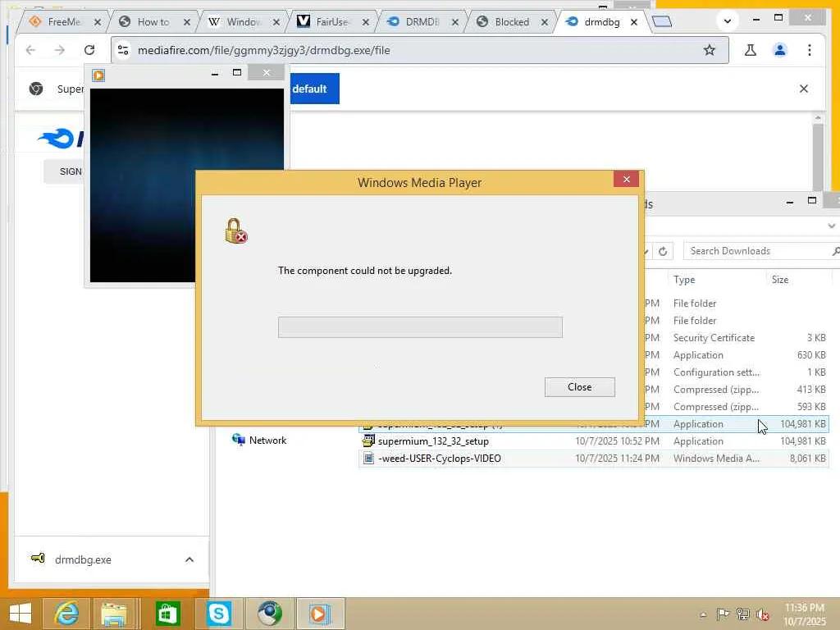Viewport: 840px width, 630px height.
Task: Open the browser labs flask icon
Action: click(750, 50)
